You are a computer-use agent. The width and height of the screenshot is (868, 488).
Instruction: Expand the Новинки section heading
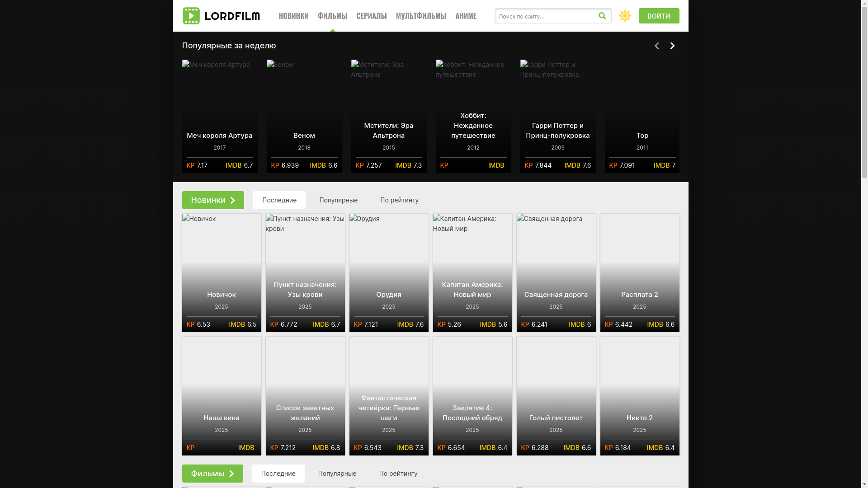pyautogui.click(x=213, y=200)
